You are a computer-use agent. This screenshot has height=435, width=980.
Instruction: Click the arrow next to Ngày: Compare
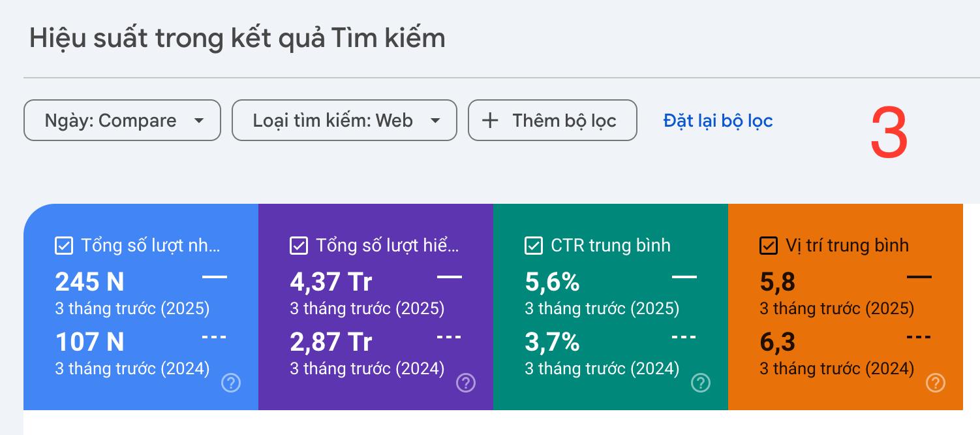(x=200, y=121)
